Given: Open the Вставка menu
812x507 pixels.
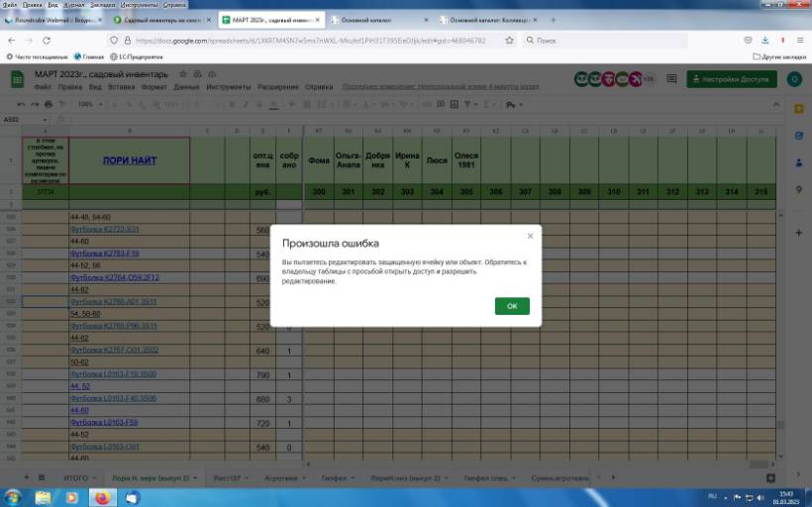Looking at the screenshot, I should [121, 87].
